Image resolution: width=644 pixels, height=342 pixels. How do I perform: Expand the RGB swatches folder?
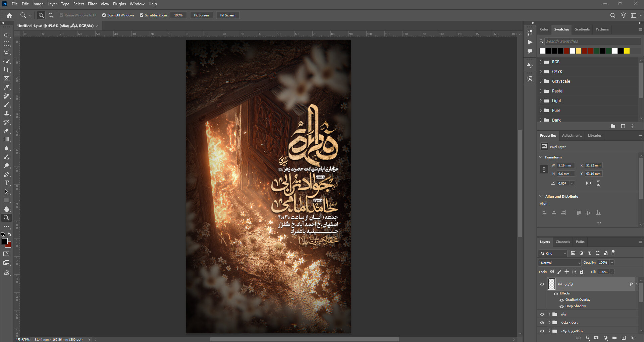(541, 62)
